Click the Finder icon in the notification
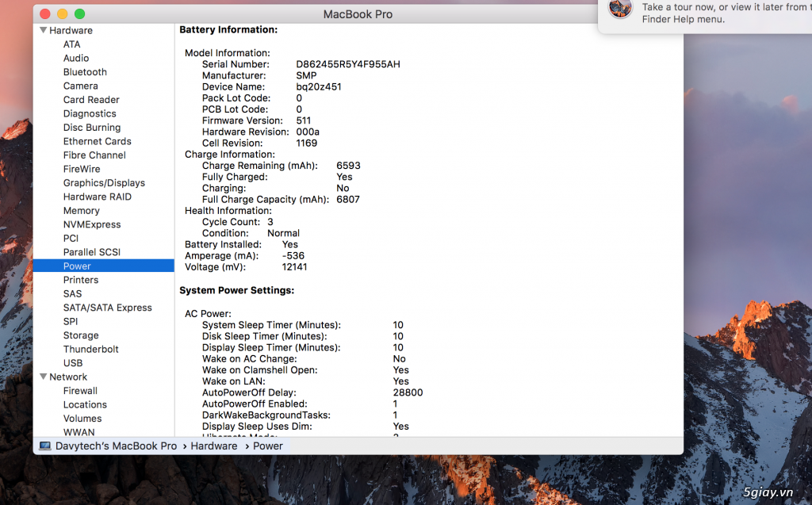 tap(620, 9)
